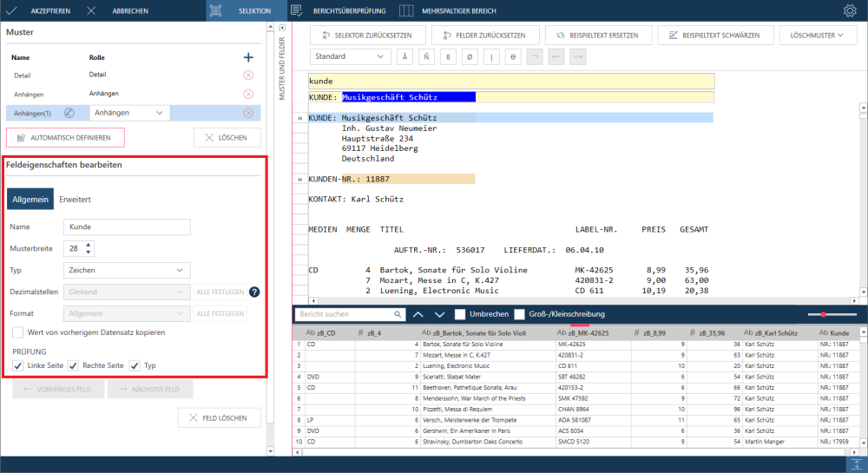Screen dimensions: 868x473
Task: Open the Standard selector dropdown
Action: tap(350, 57)
